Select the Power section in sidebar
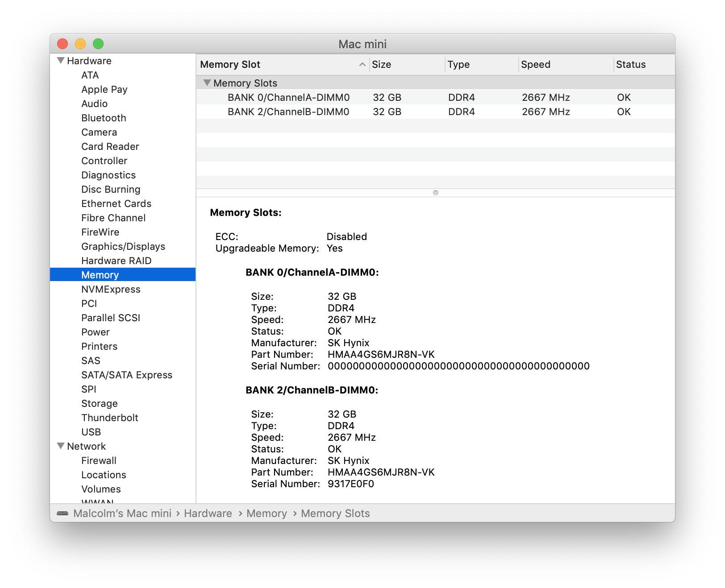Viewport: 725px width, 588px height. tap(96, 332)
